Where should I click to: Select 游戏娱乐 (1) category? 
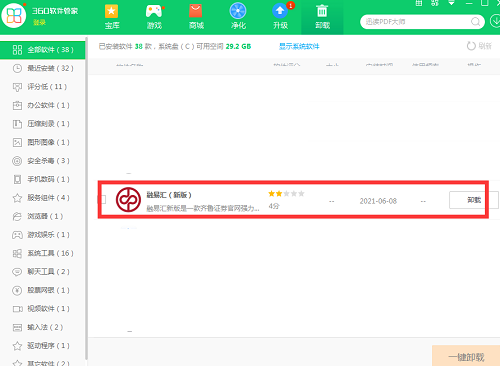(43, 235)
